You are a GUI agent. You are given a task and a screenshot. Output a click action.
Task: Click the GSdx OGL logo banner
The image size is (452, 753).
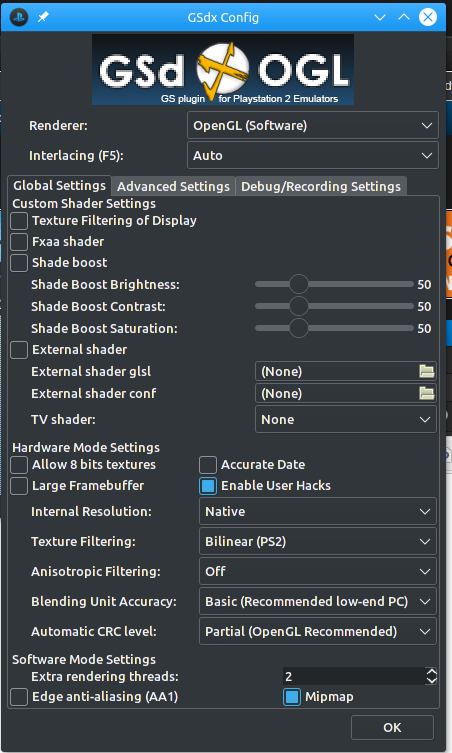(223, 70)
